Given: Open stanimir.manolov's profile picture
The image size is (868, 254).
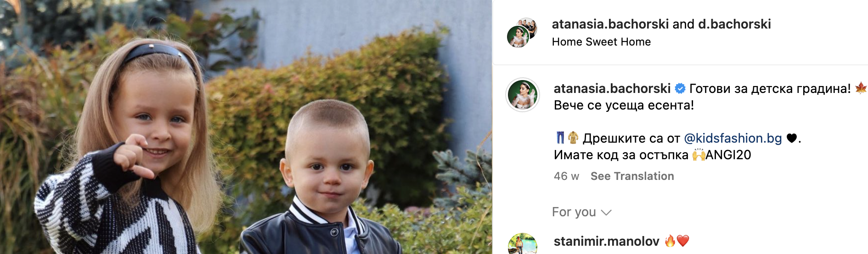Looking at the screenshot, I should pyautogui.click(x=523, y=244).
